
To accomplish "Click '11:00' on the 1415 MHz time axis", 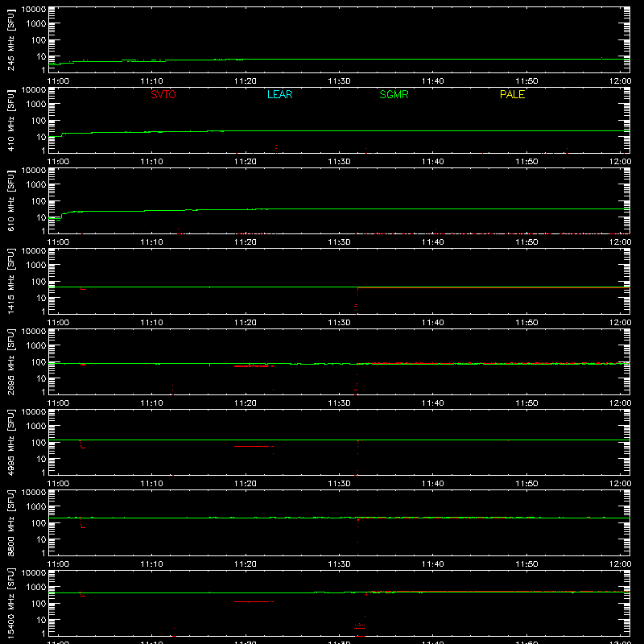I will (x=58, y=323).
